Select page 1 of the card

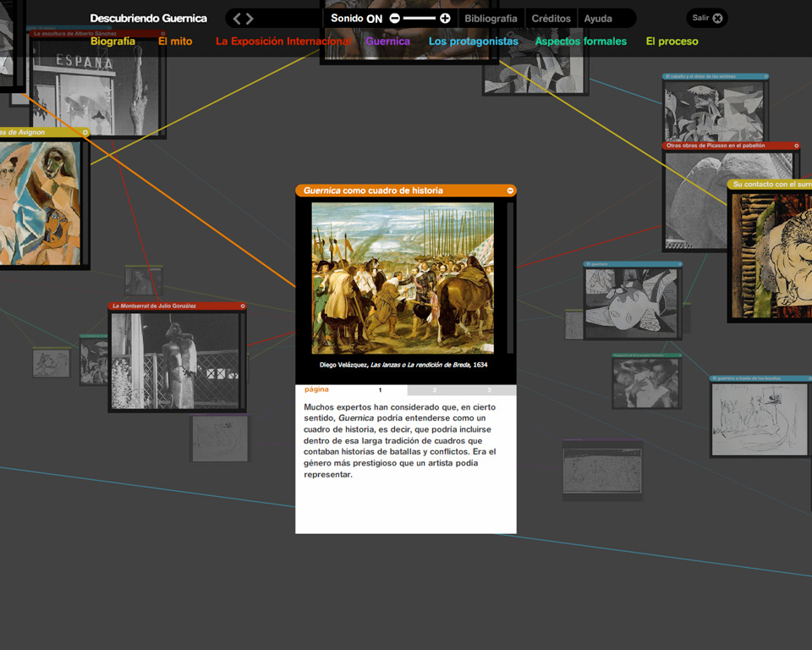tap(380, 390)
